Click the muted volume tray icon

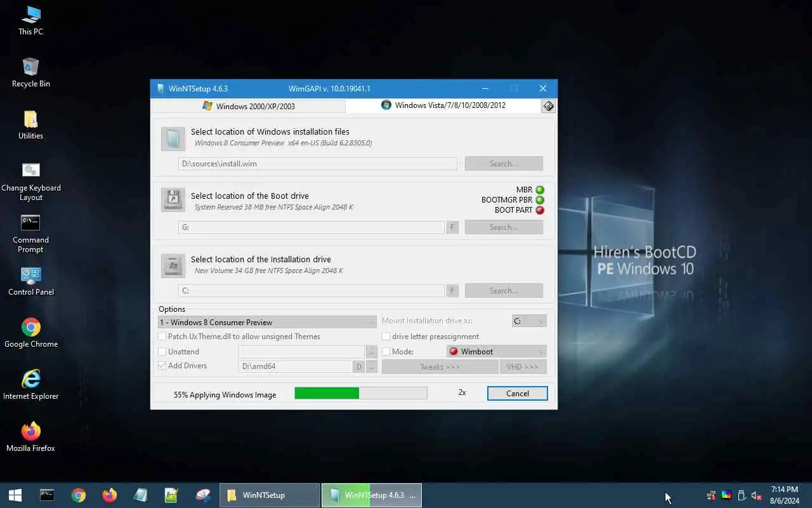click(x=756, y=495)
